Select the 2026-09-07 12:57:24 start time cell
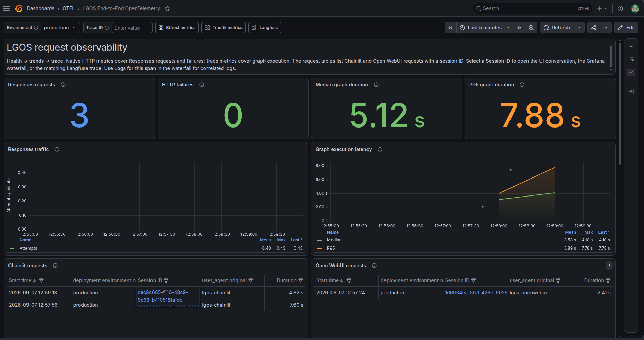Image resolution: width=644 pixels, height=340 pixels. pyautogui.click(x=346, y=293)
